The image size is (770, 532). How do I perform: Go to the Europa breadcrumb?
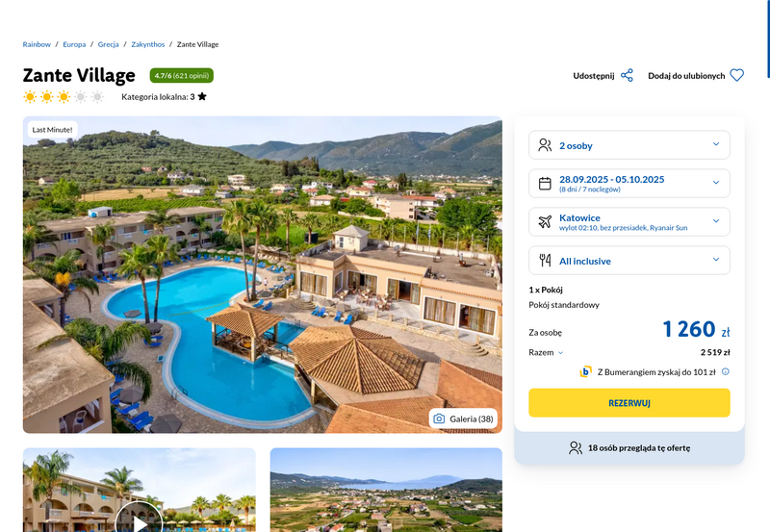pyautogui.click(x=74, y=44)
